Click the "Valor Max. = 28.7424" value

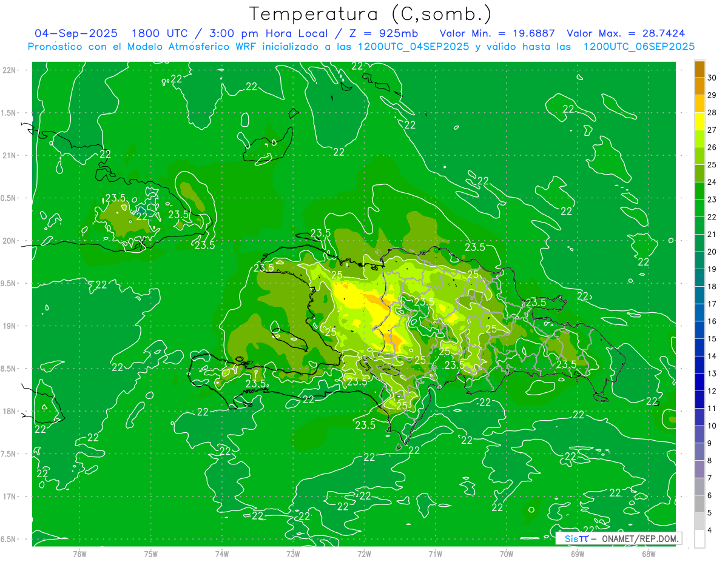click(x=626, y=33)
